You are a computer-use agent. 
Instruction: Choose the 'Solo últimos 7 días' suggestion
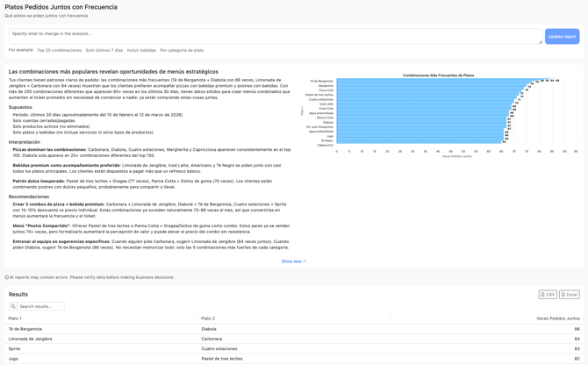[104, 50]
